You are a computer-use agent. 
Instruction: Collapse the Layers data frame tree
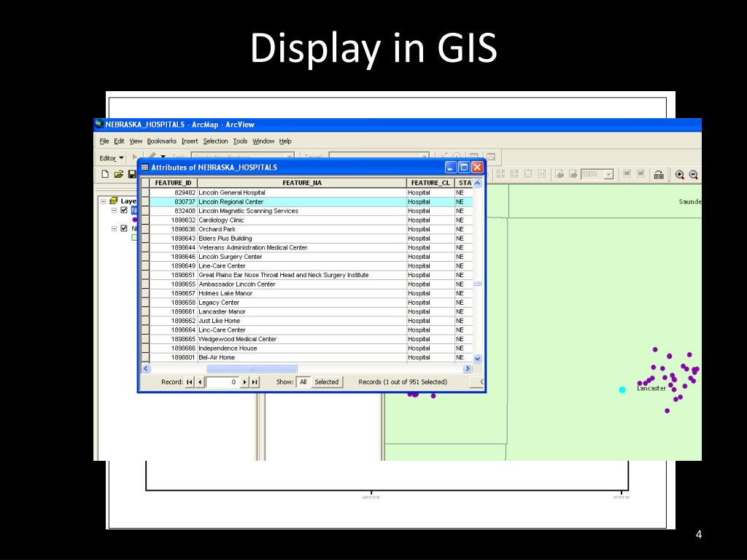(103, 201)
